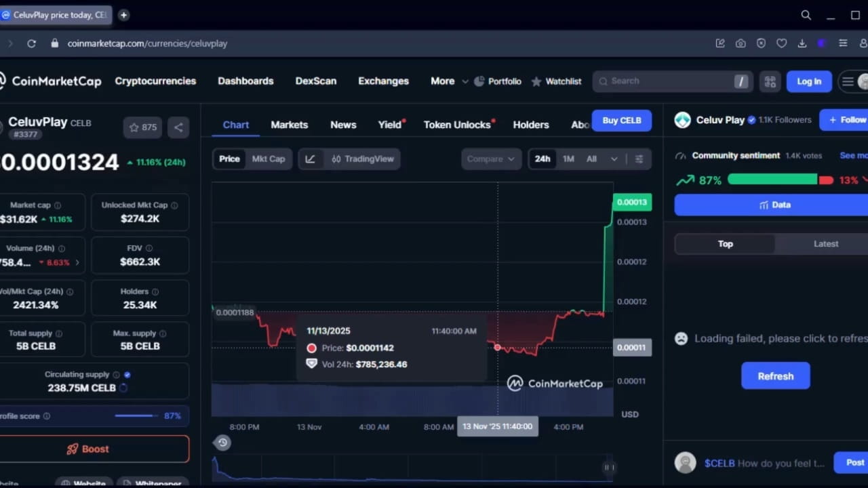Screen dimensions: 868x488
Task: Open the Token Unlocks tab
Action: tap(456, 125)
